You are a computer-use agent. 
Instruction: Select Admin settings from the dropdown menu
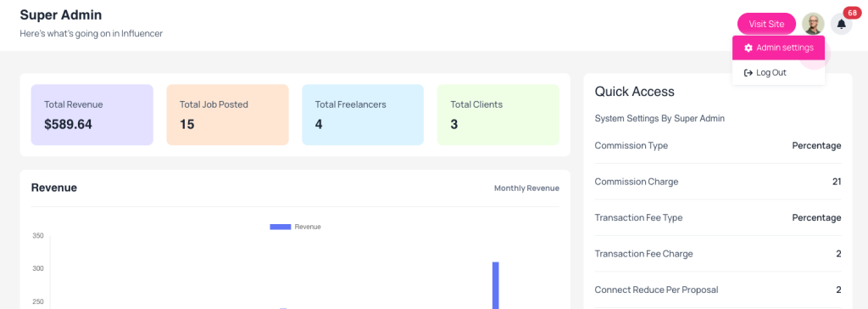tap(778, 48)
